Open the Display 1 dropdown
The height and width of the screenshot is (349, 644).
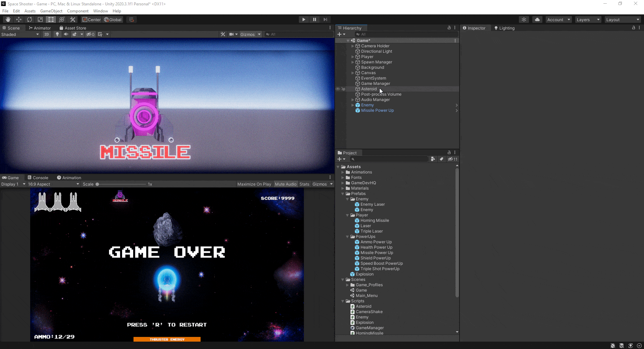point(13,184)
